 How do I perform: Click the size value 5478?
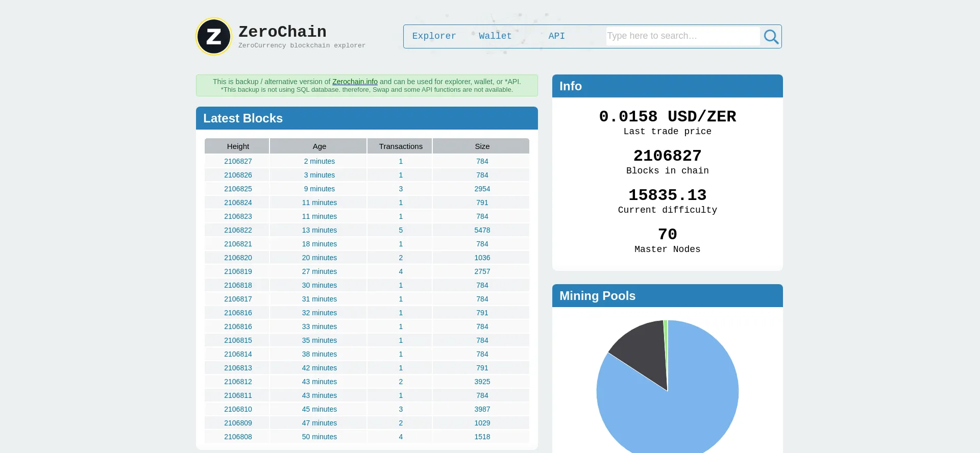pos(482,230)
